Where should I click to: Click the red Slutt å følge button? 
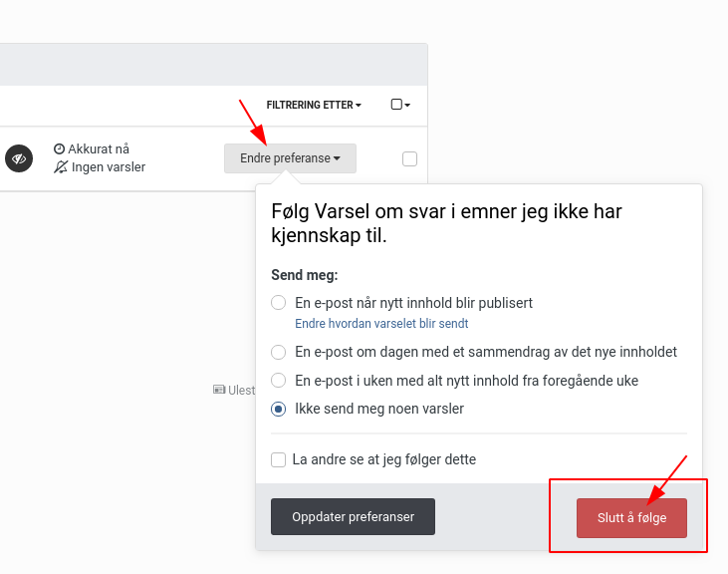click(x=631, y=518)
